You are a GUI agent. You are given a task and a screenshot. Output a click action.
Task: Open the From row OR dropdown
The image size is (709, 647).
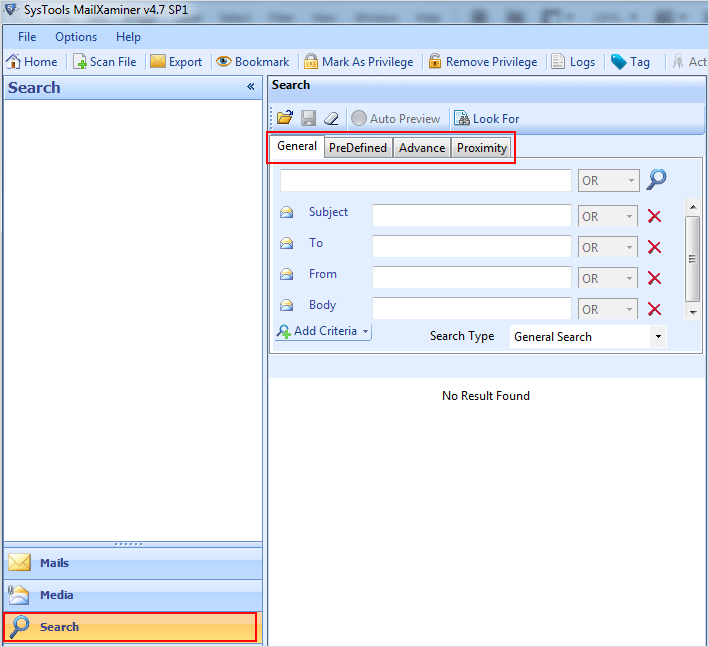[x=608, y=278]
